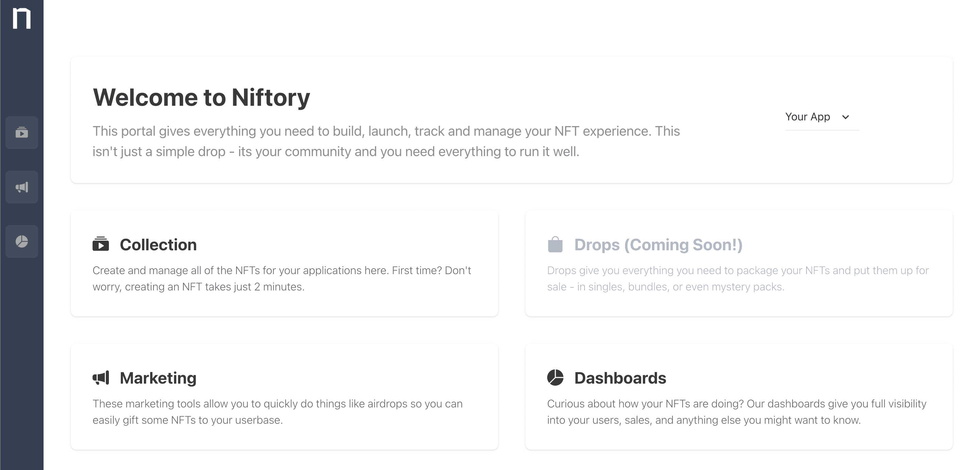Select the clapperboard icon on the Collection card
Viewport: 980px width, 470px height.
coord(100,245)
